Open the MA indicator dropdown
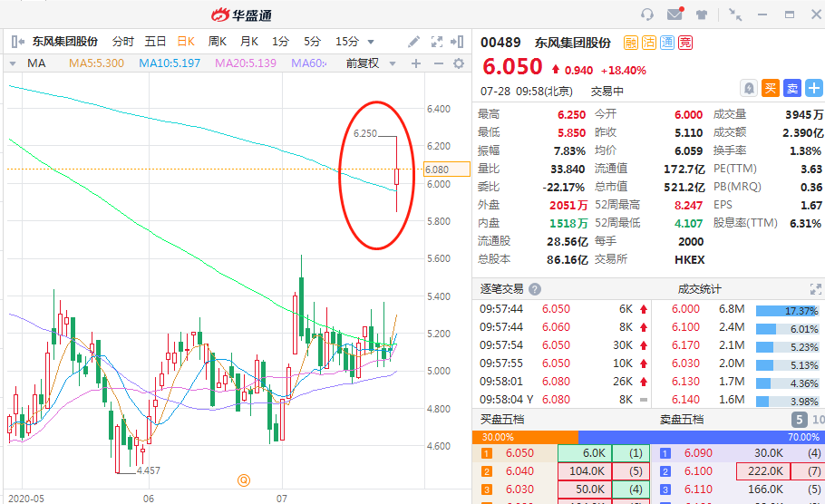This screenshot has height=504, width=825. coord(13,63)
